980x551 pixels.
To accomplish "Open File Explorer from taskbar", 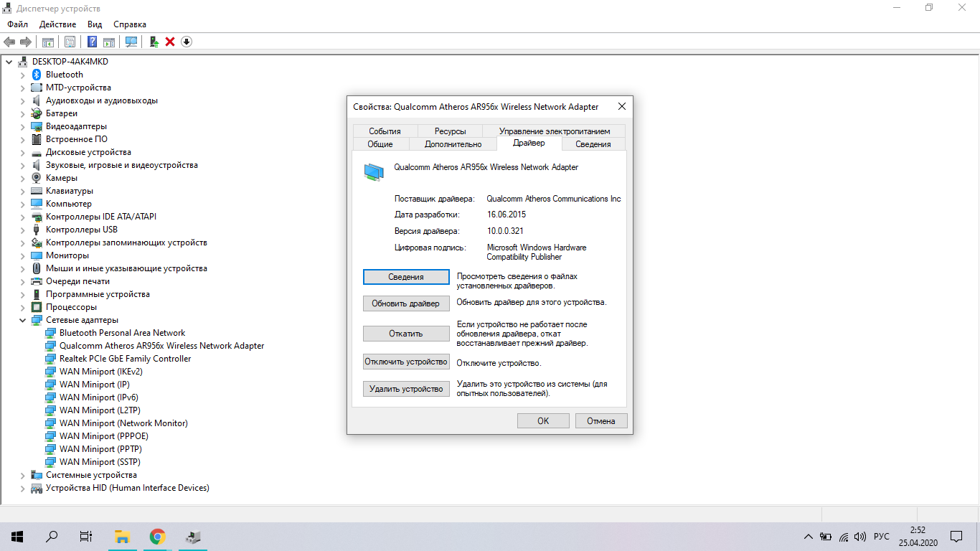I will [x=123, y=536].
